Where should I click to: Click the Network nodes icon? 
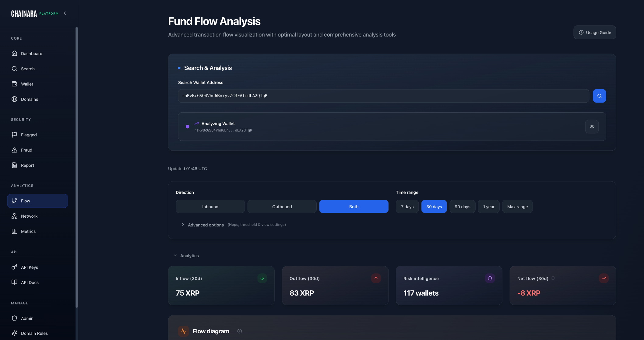coord(14,216)
